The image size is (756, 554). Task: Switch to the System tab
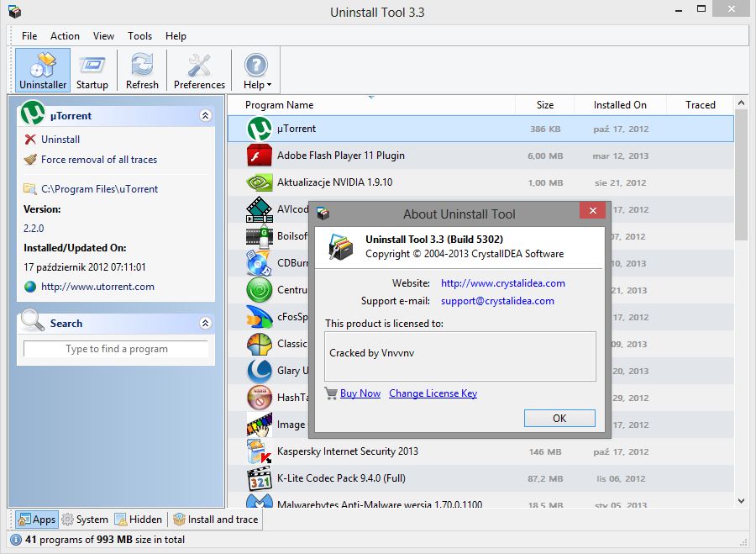click(x=85, y=520)
